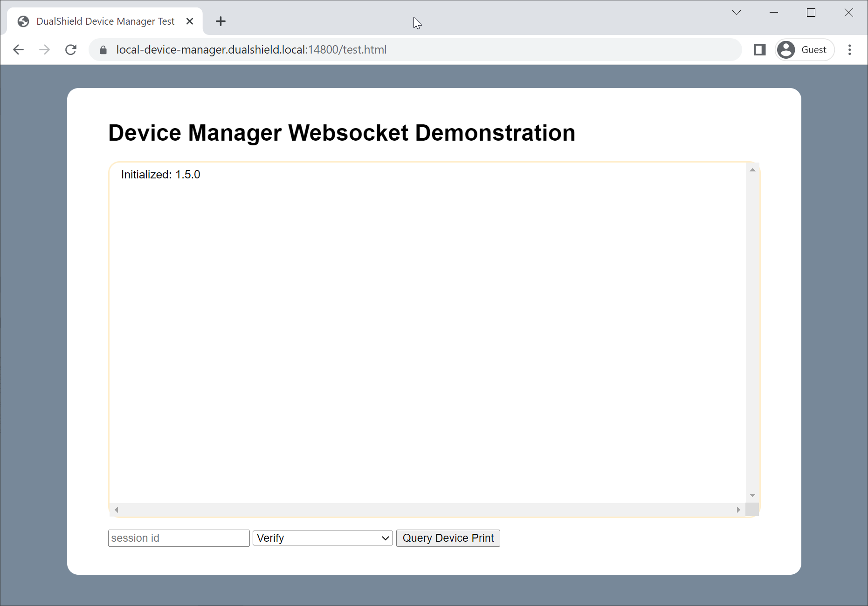Open a new tab with plus icon
Image resolution: width=868 pixels, height=606 pixels.
pos(220,21)
